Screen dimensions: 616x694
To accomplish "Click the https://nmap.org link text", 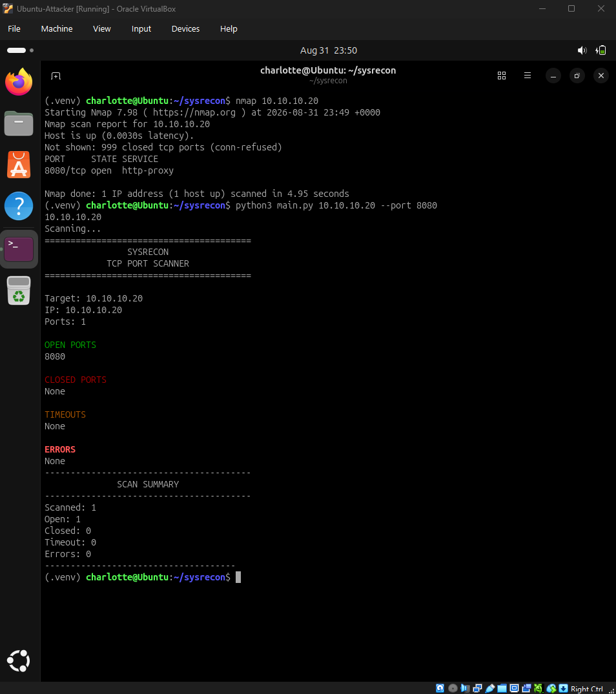I will point(194,112).
